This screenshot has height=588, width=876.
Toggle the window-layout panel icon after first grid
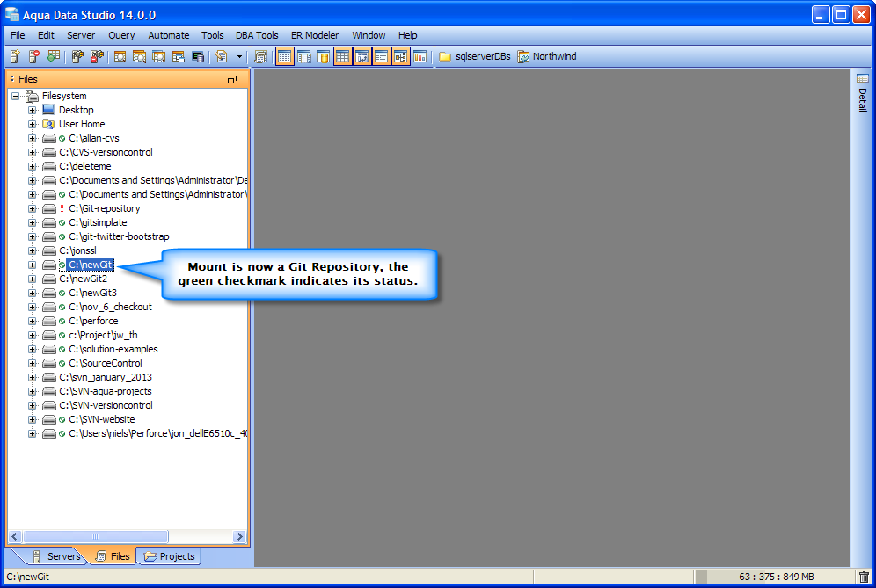(304, 56)
